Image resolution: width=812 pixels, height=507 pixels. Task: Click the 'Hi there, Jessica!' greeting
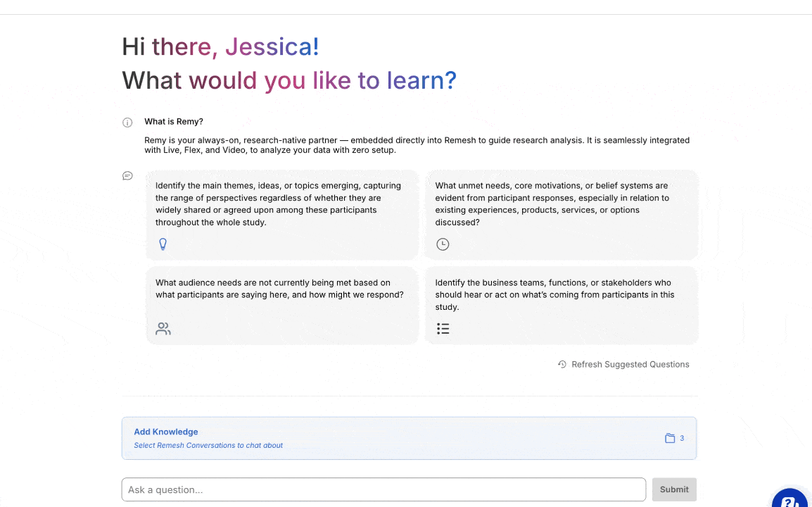click(x=221, y=46)
